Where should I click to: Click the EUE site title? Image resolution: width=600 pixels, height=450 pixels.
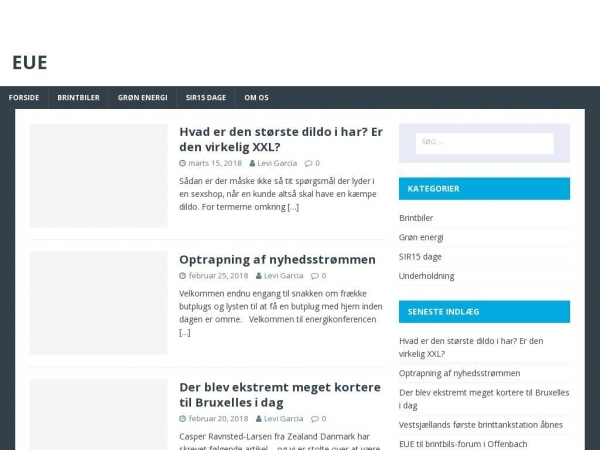[x=30, y=62]
